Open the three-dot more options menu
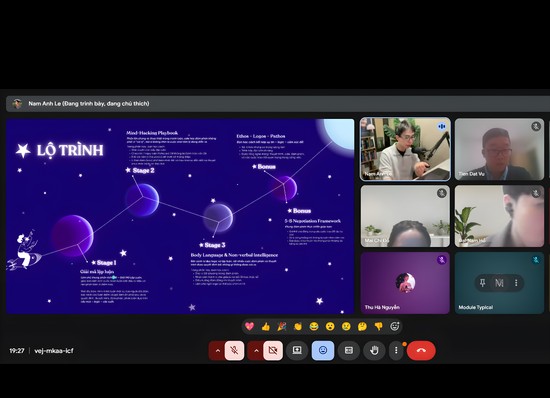 point(396,350)
